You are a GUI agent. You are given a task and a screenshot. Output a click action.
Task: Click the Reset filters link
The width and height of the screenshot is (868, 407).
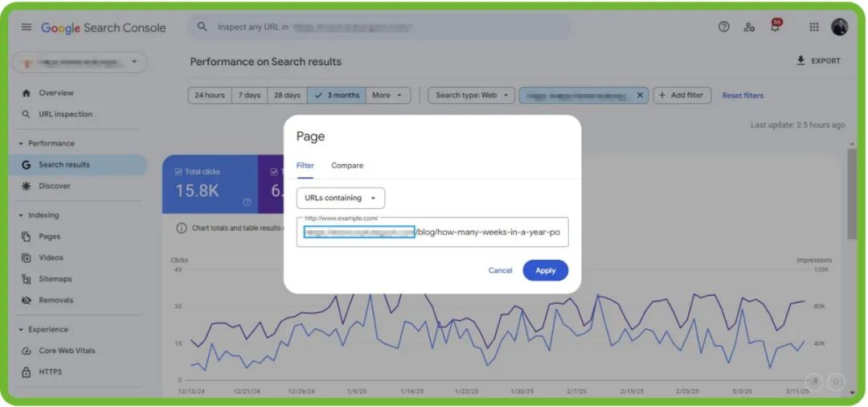point(743,96)
